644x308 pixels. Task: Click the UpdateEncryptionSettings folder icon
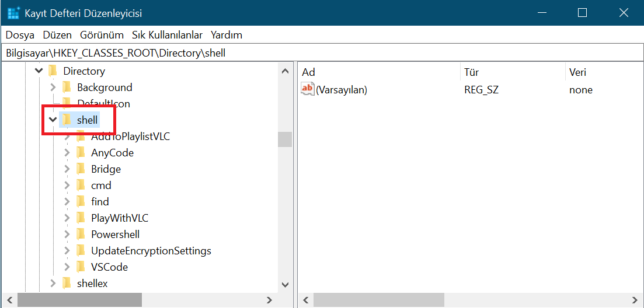point(81,251)
